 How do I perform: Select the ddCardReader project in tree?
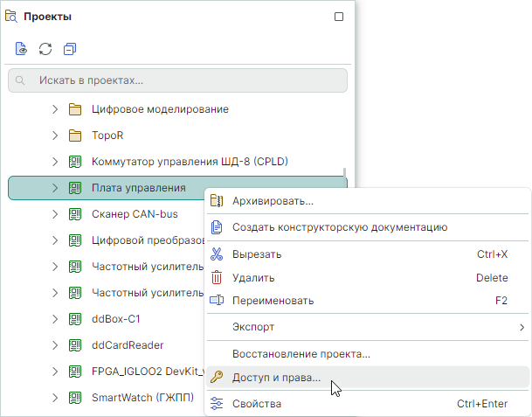pos(128,345)
